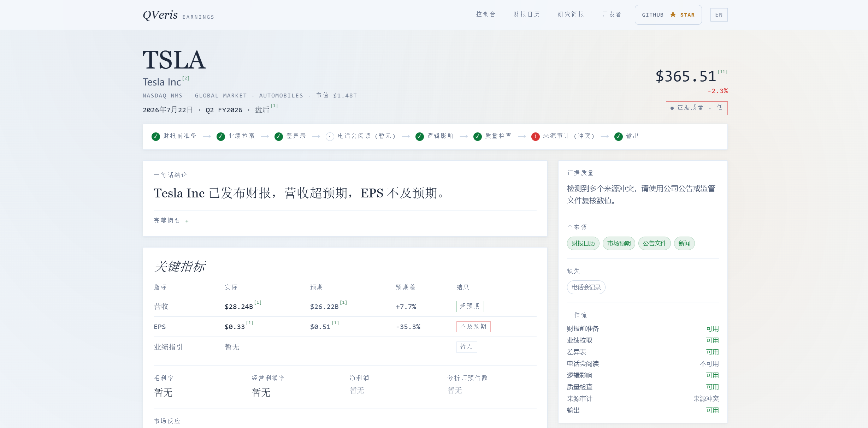Screen dimensions: 868x428
Task: Click the 毛利率 label
Action: [x=164, y=378]
